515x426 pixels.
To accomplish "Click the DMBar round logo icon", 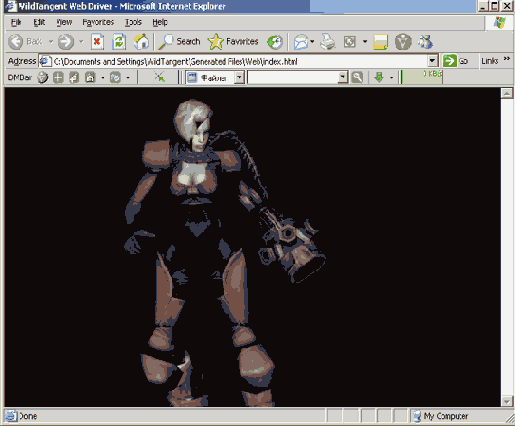I will pos(43,78).
